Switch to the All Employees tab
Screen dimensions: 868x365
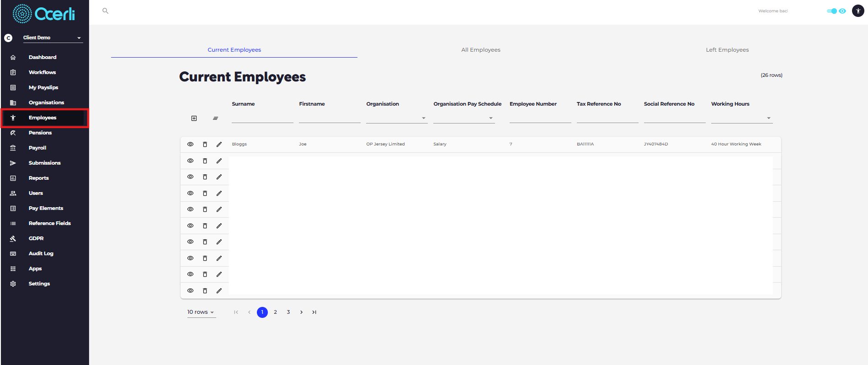pyautogui.click(x=481, y=50)
